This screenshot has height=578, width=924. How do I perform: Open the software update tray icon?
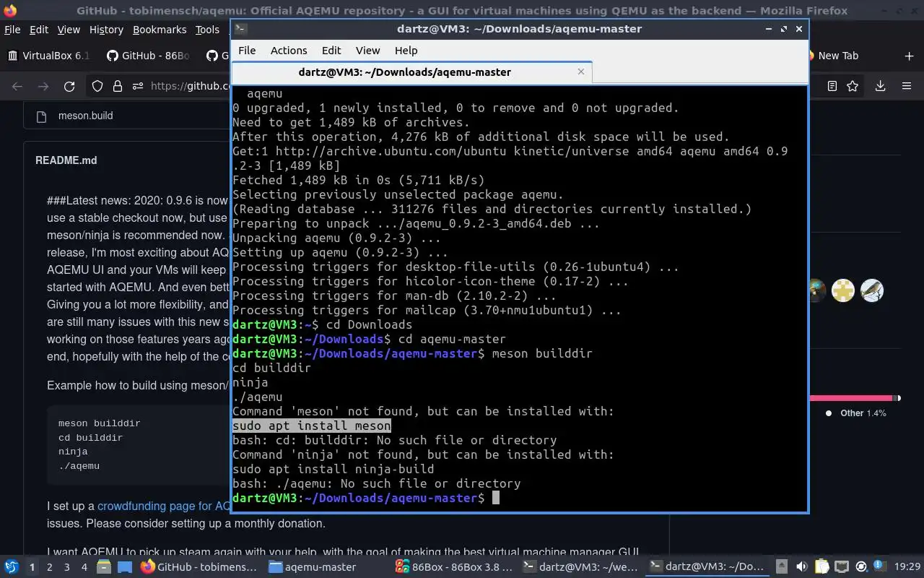860,567
